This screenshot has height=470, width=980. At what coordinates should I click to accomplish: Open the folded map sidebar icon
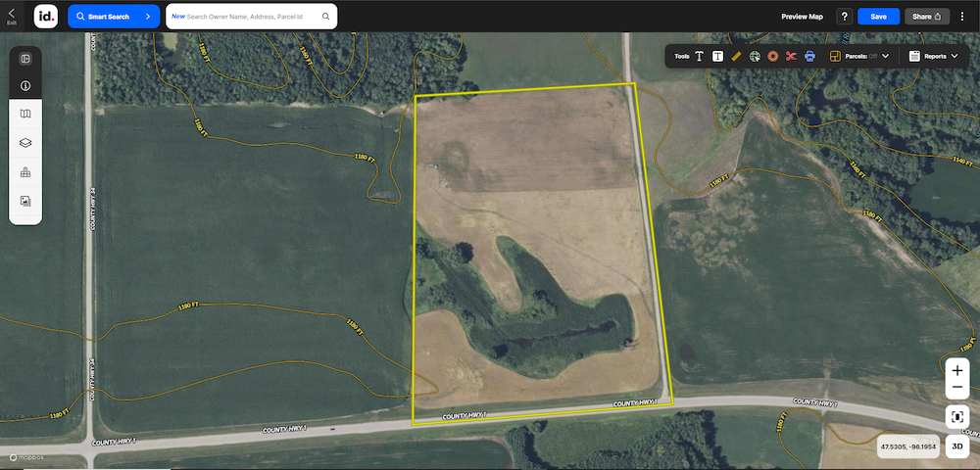[x=25, y=115]
